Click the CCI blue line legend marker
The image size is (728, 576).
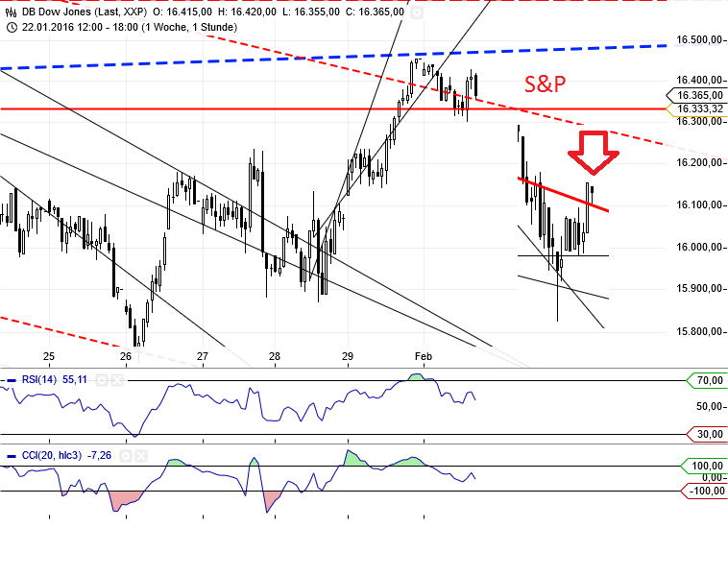pyautogui.click(x=12, y=456)
